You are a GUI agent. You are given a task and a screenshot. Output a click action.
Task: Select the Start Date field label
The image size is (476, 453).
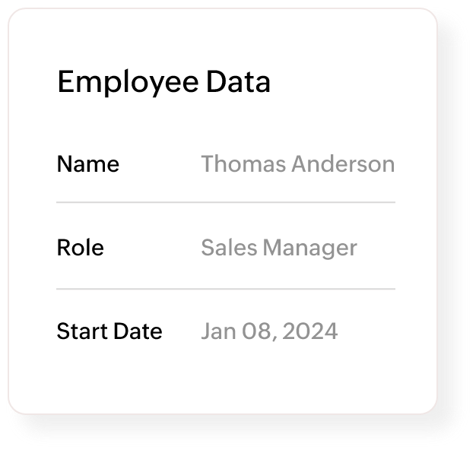pyautogui.click(x=109, y=331)
